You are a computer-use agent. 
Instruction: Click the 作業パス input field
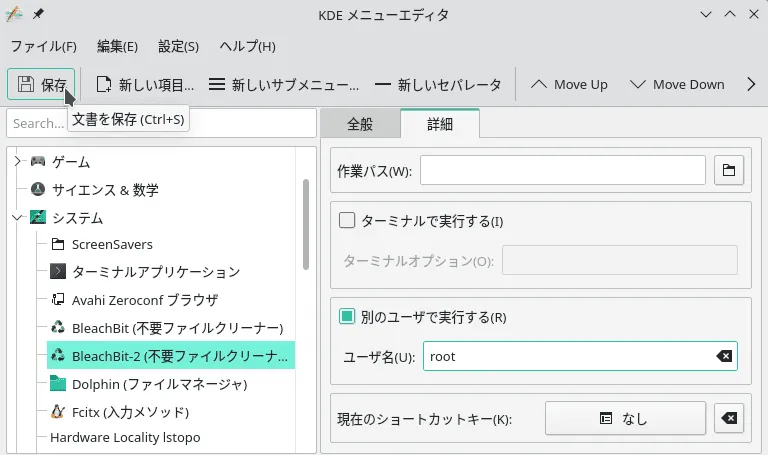pyautogui.click(x=563, y=171)
